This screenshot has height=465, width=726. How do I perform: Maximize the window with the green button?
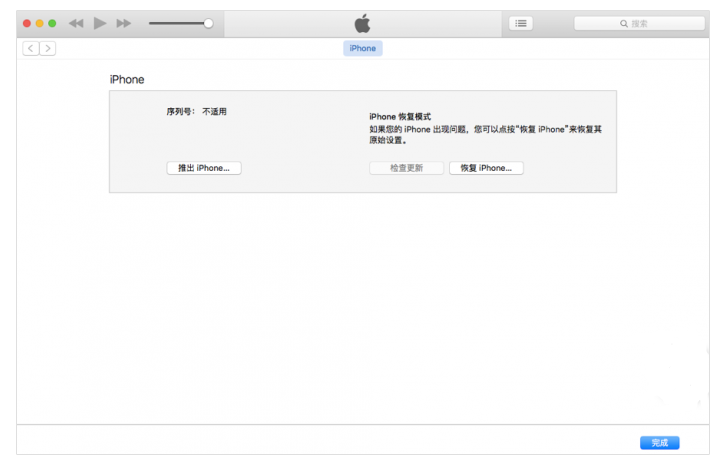coord(52,23)
